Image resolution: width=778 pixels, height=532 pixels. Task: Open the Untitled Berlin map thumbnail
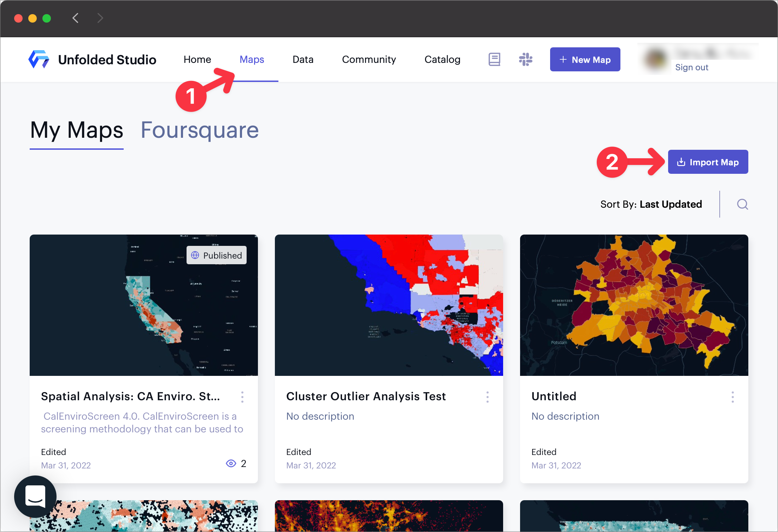click(634, 305)
